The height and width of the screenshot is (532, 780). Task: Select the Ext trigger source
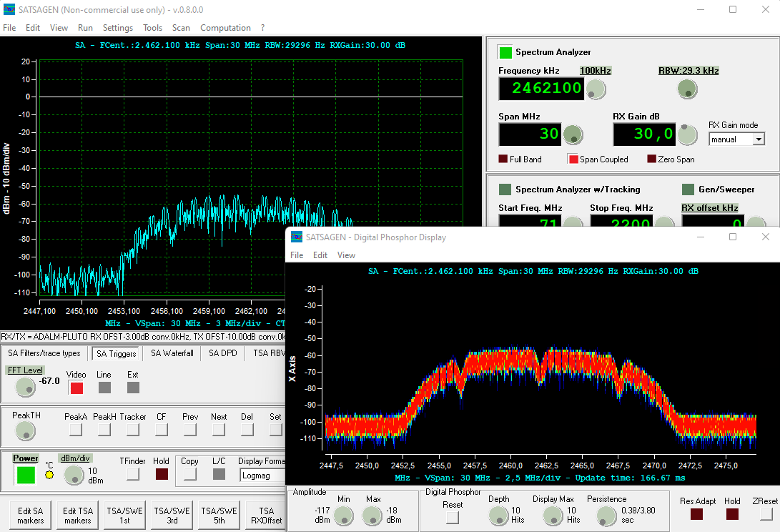[x=133, y=387]
